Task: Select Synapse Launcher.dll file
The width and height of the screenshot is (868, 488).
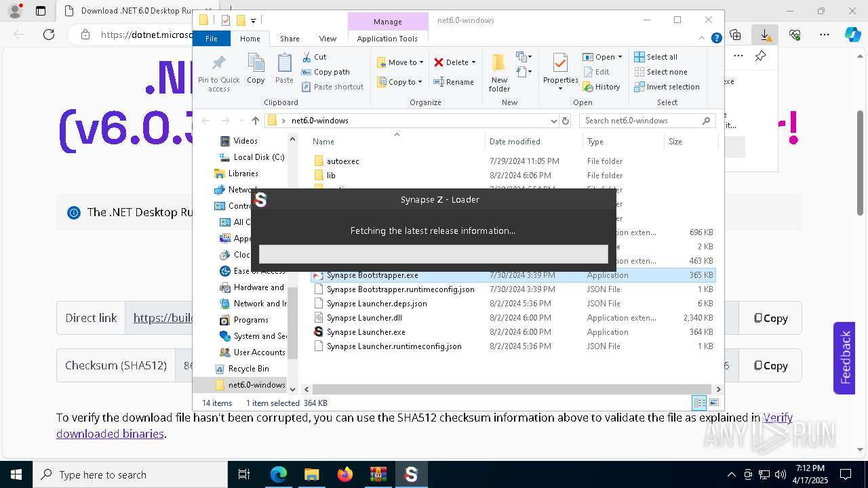Action: [513, 318]
